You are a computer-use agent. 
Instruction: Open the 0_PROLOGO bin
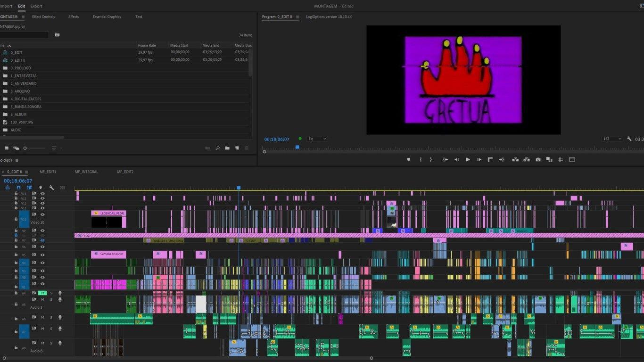pos(21,68)
